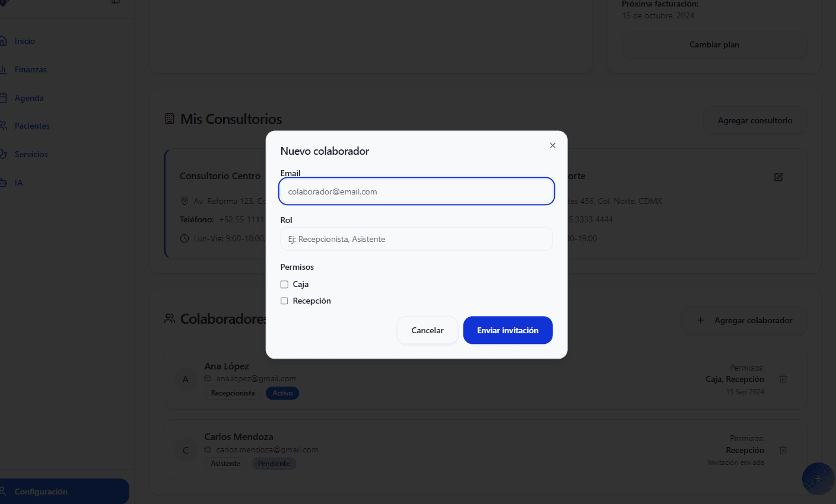The image size is (836, 504).
Task: Select Servicios in the sidebar
Action: 31,154
